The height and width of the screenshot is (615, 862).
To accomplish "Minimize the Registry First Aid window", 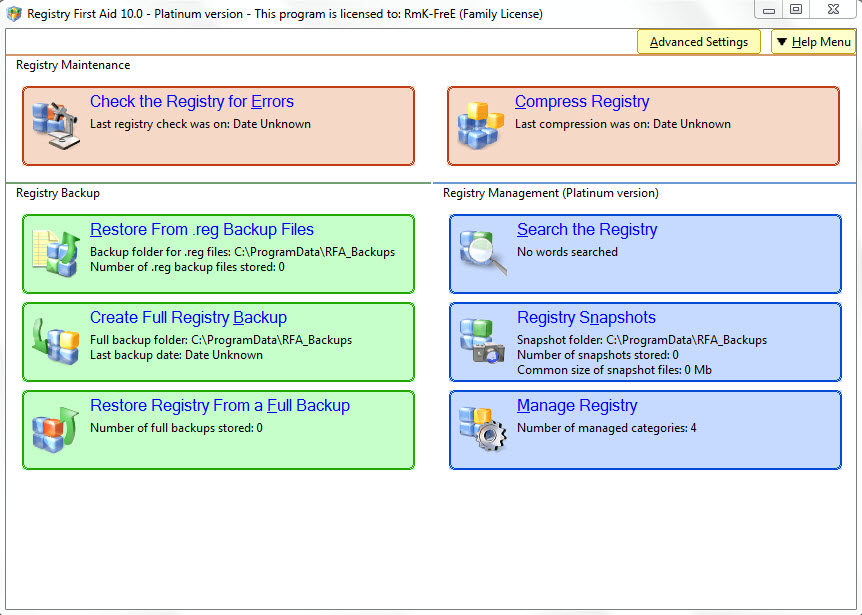I will click(x=769, y=10).
